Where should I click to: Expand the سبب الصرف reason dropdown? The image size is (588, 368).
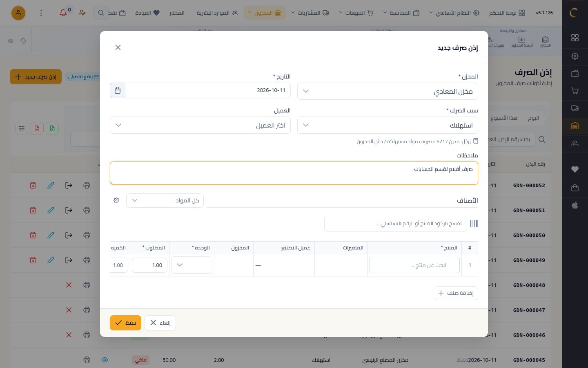click(x=388, y=125)
